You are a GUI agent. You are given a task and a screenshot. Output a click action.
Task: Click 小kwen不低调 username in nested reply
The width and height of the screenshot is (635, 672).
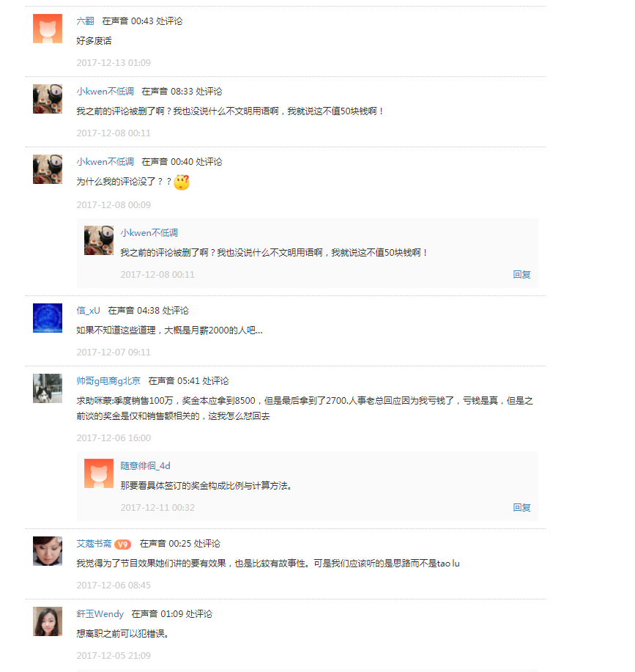coord(149,233)
